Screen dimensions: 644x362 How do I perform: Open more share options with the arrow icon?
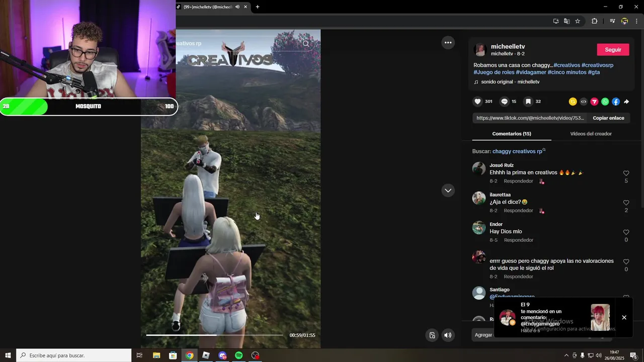point(626,102)
